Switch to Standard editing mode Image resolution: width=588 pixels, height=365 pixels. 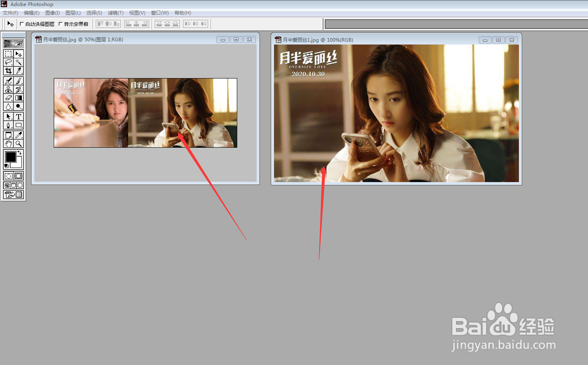tap(8, 176)
